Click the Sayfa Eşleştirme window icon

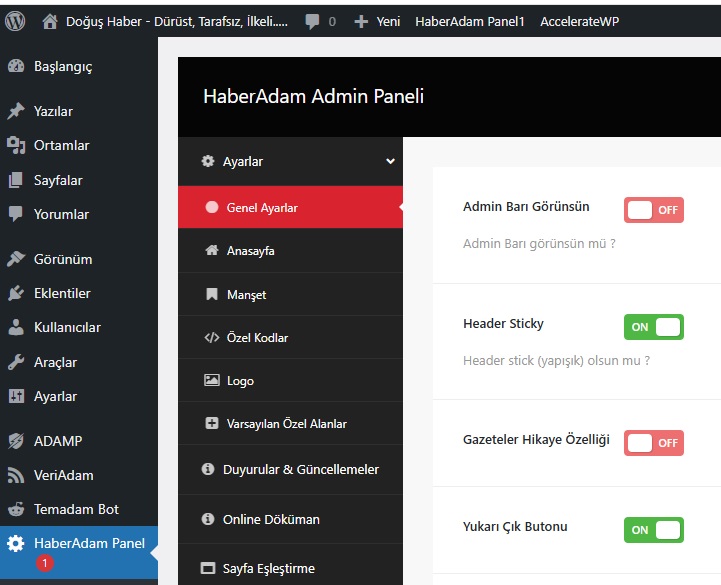[x=208, y=568]
